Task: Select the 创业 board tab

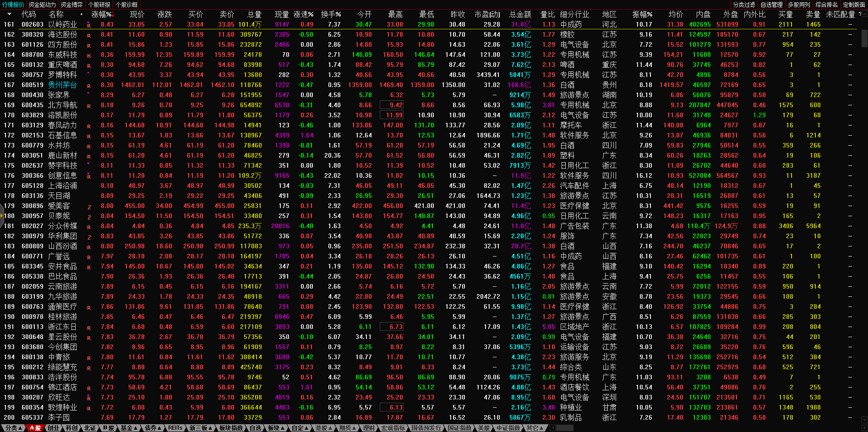Action: (54, 428)
